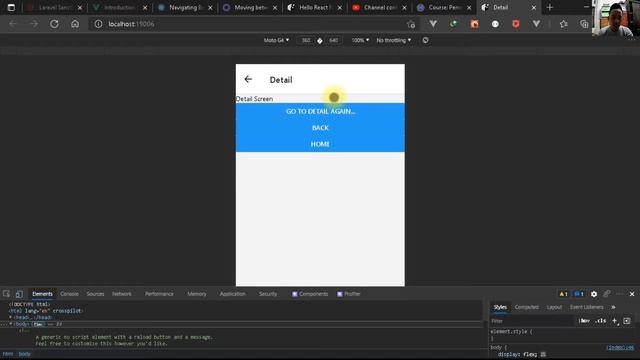Open DevTools settings gear

point(594,294)
